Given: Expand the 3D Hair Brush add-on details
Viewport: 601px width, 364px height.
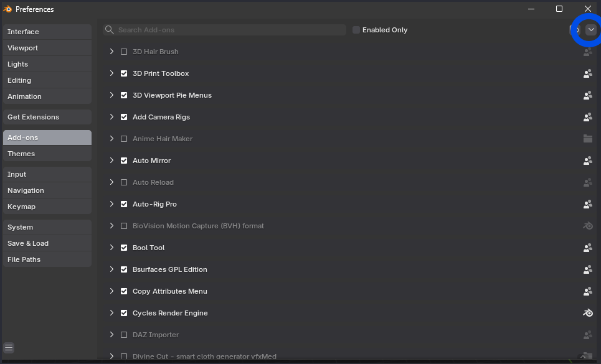Looking at the screenshot, I should coord(111,51).
